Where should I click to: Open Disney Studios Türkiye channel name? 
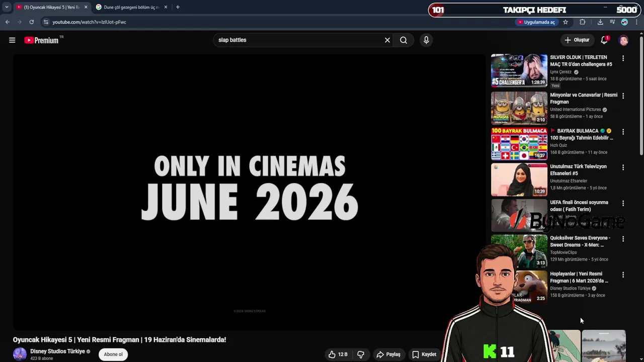(57, 351)
